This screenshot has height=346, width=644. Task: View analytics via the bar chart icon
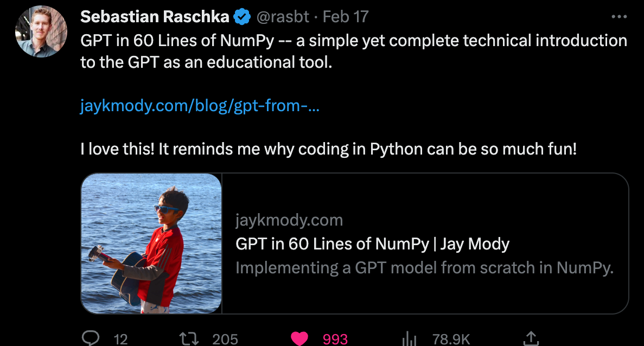coord(410,339)
